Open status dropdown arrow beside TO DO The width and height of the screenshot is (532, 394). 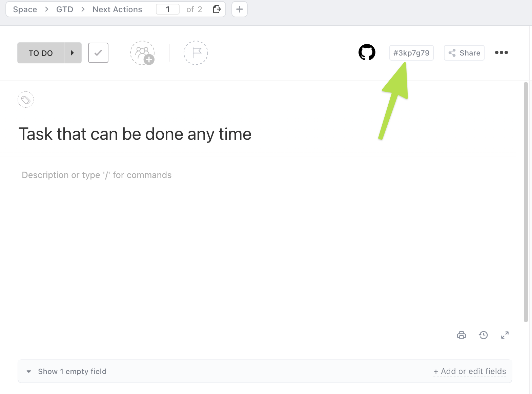[73, 53]
